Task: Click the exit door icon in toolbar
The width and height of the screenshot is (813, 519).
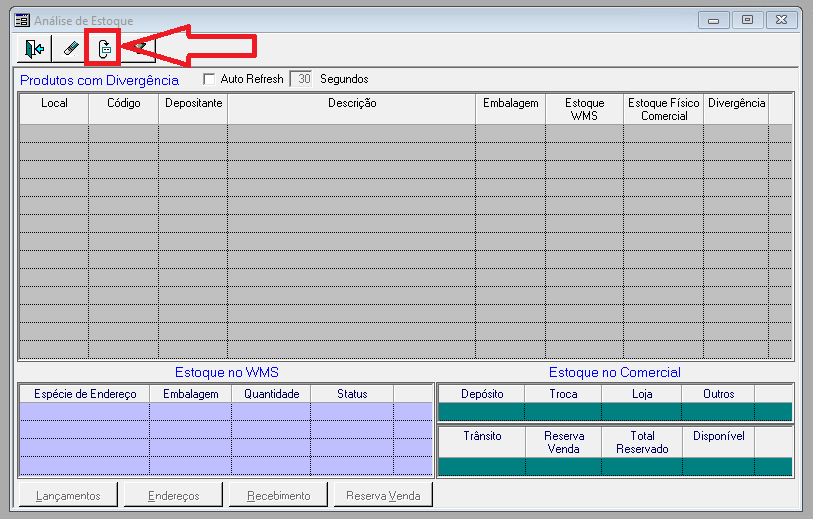Action: point(34,49)
